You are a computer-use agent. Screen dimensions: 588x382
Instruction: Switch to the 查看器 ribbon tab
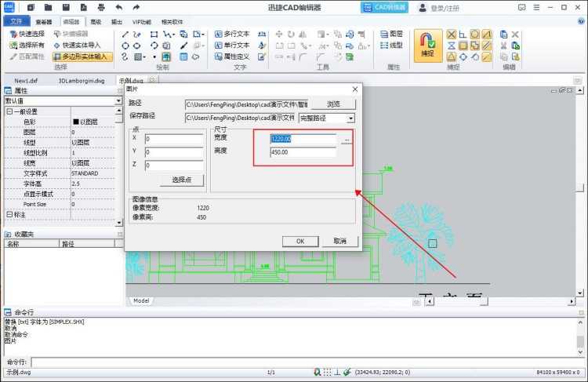point(44,22)
